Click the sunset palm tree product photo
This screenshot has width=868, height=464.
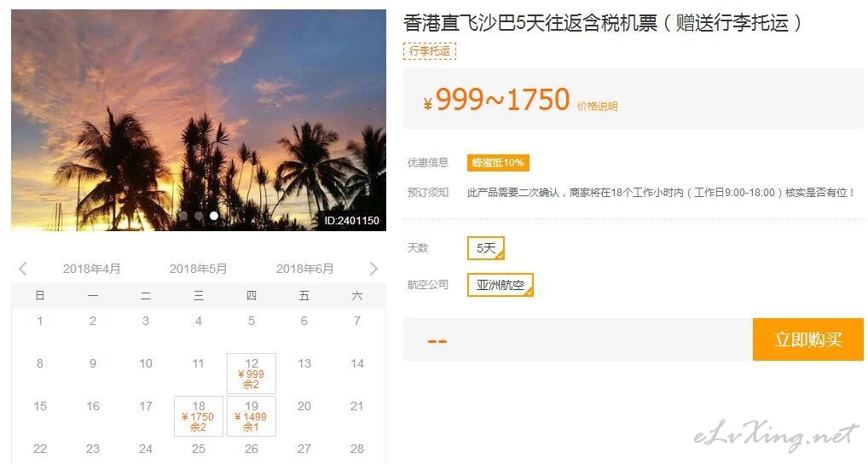point(199,120)
